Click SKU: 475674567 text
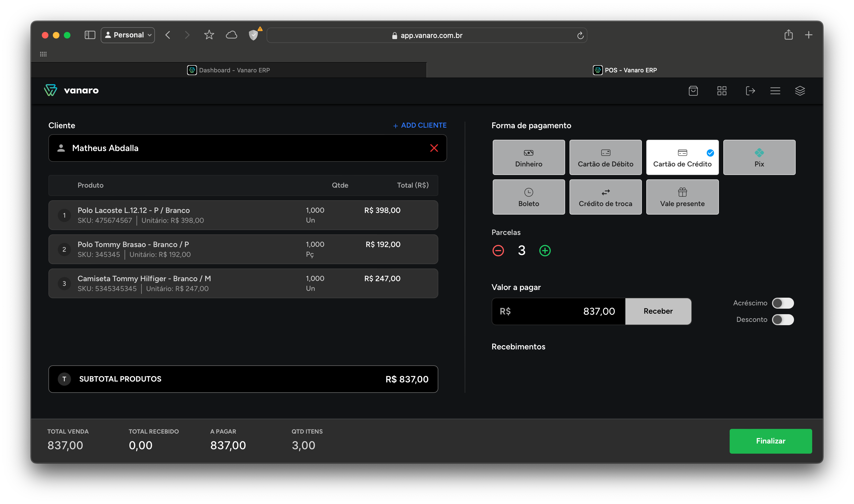Viewport: 854px width, 504px height. (x=105, y=220)
